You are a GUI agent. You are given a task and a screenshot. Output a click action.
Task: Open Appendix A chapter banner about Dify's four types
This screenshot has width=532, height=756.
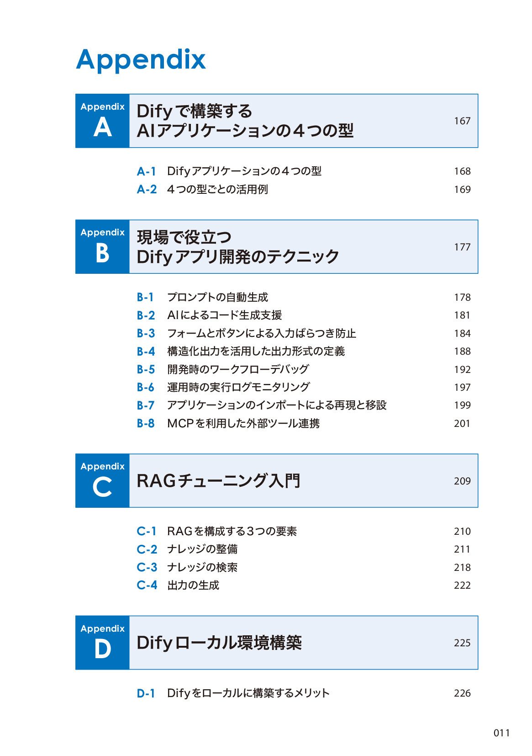coord(245,121)
